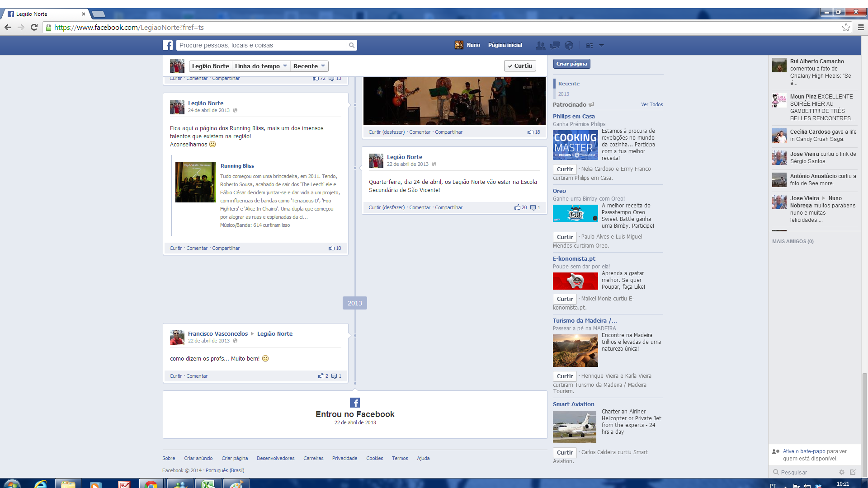The image size is (868, 488).
Task: Open chat settings gear icon
Action: click(842, 472)
